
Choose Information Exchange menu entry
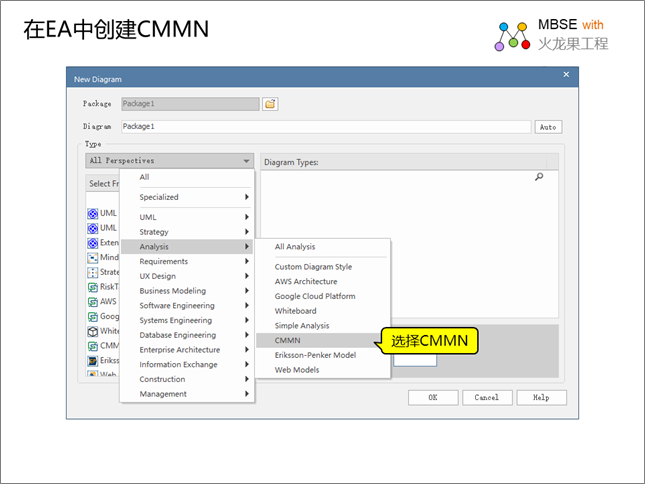pos(187,365)
